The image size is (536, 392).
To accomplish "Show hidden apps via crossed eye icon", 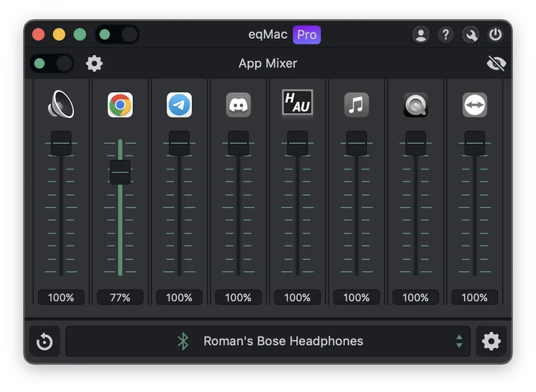I will pyautogui.click(x=496, y=63).
